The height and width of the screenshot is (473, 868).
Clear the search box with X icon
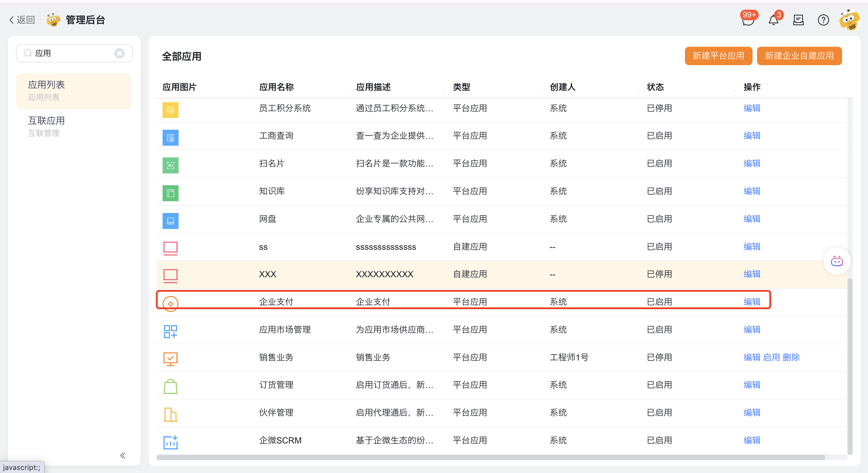click(119, 53)
